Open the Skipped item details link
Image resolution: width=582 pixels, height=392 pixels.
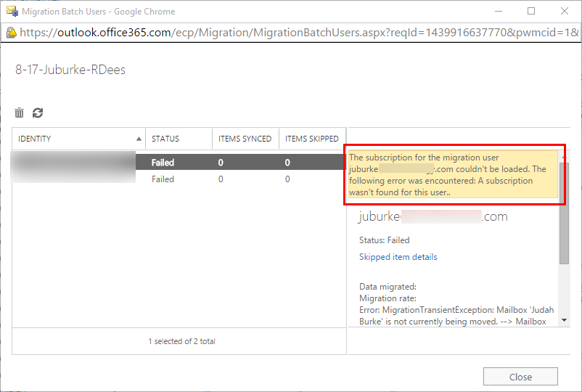(x=398, y=257)
